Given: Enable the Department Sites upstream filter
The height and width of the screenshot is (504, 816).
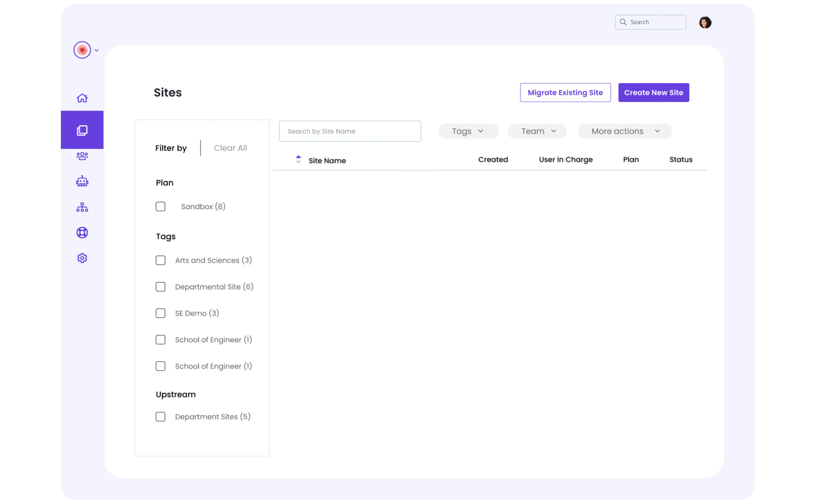Looking at the screenshot, I should point(160,417).
